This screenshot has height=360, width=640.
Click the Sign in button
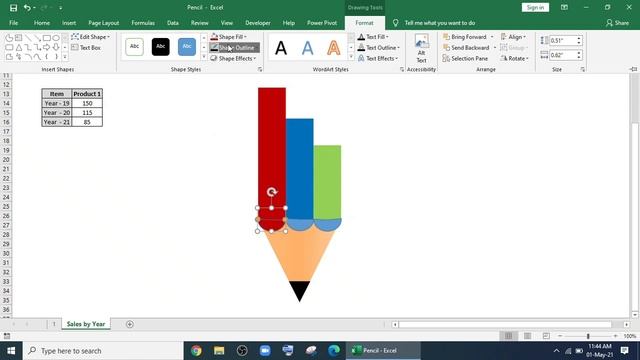pyautogui.click(x=535, y=7)
